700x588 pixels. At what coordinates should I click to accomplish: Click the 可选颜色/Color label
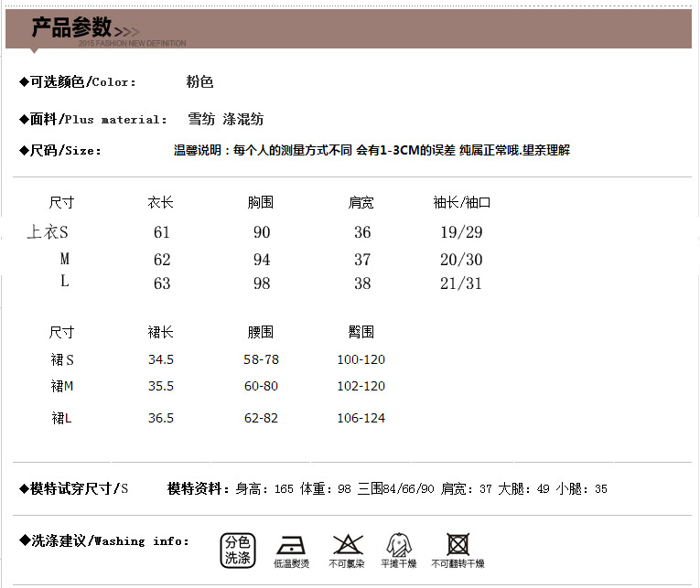pos(78,82)
